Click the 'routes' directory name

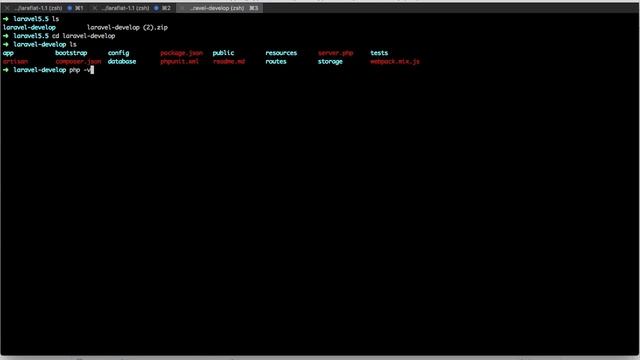[276, 62]
